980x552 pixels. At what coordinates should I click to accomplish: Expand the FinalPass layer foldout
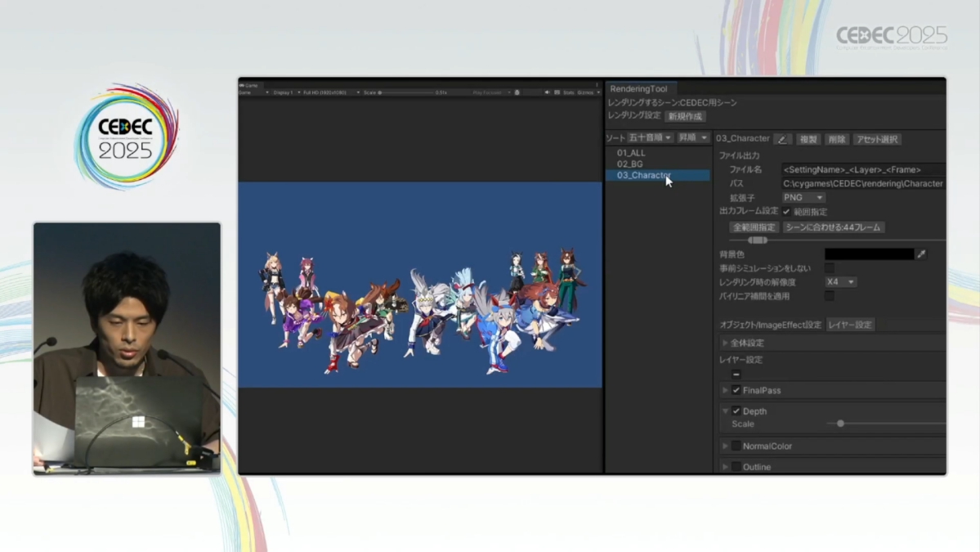pos(725,390)
